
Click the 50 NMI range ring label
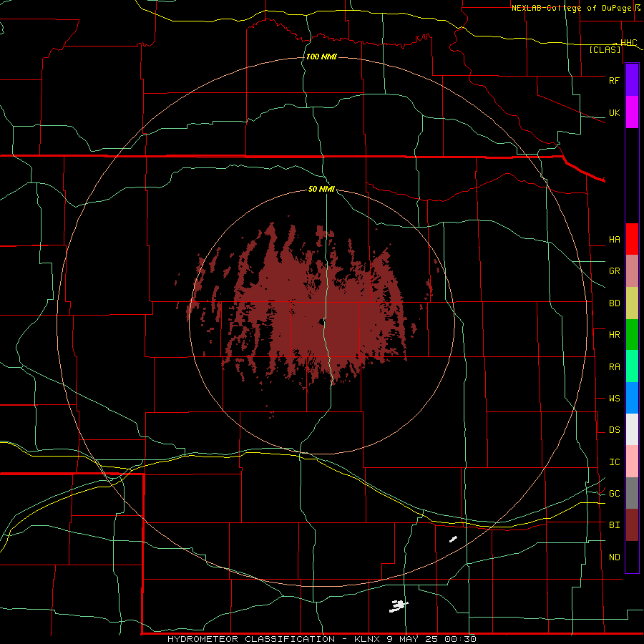click(x=321, y=189)
